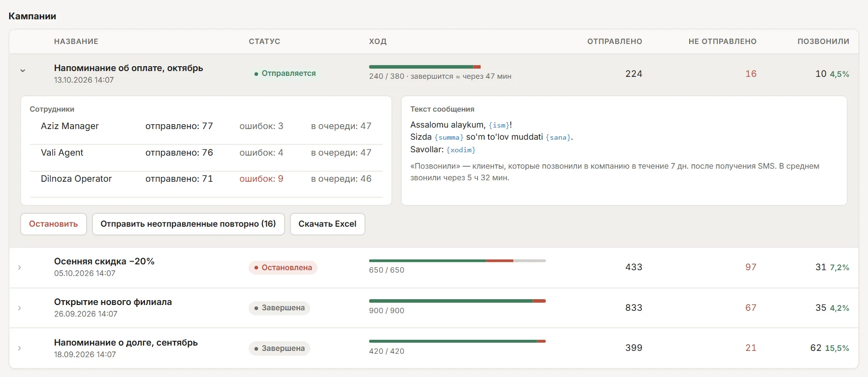Collapse the 'Напоминание об оплате, октябрь' campaign row

(23, 71)
